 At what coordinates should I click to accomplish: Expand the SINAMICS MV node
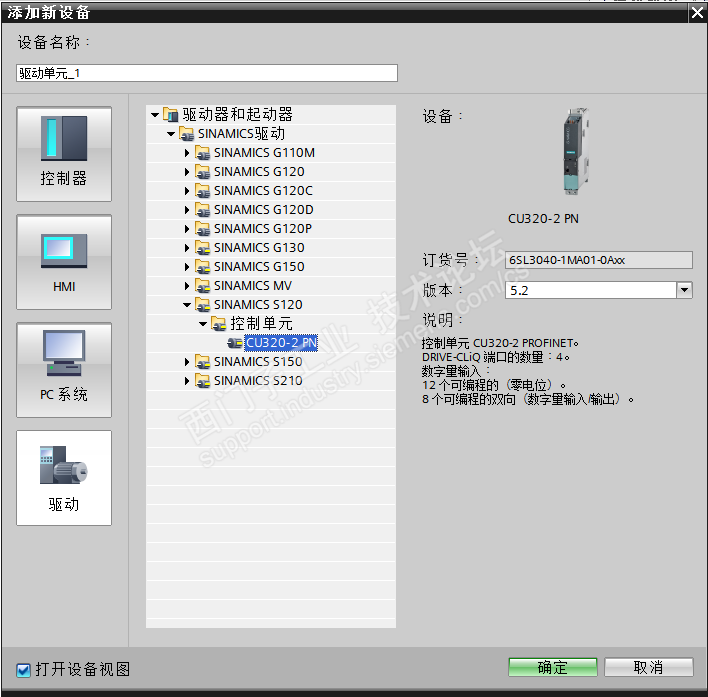point(186,286)
